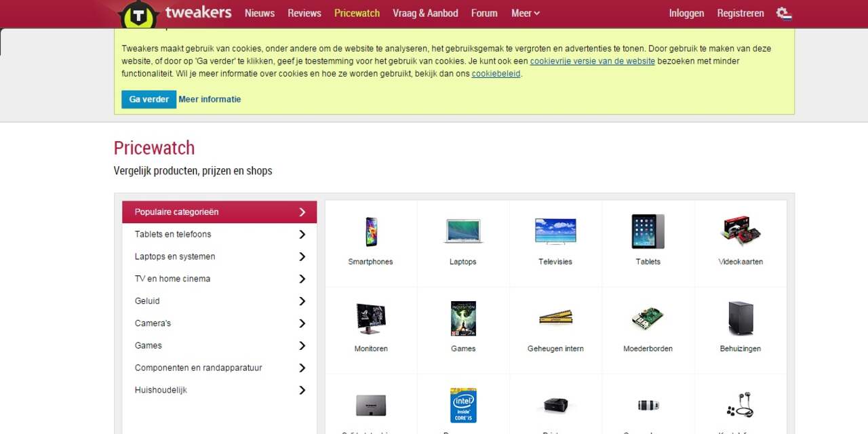Select the Laptops category icon
Image resolution: width=868 pixels, height=434 pixels.
click(462, 231)
